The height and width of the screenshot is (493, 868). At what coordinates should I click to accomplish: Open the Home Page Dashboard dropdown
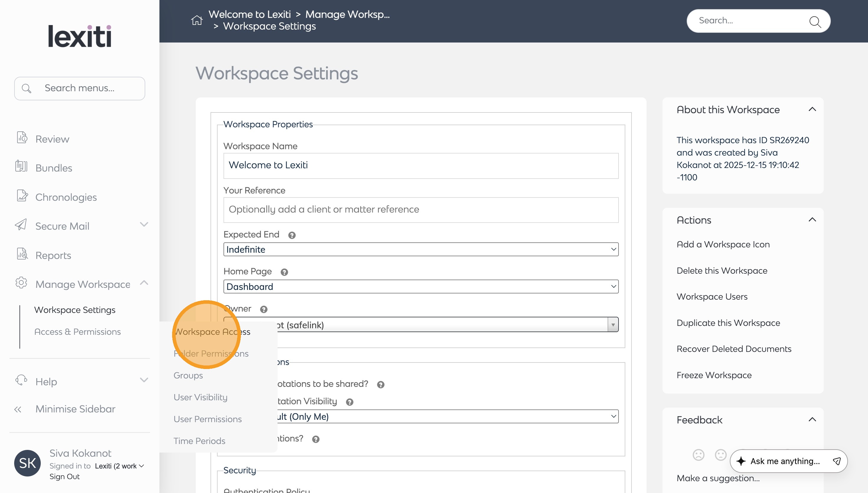tap(420, 287)
